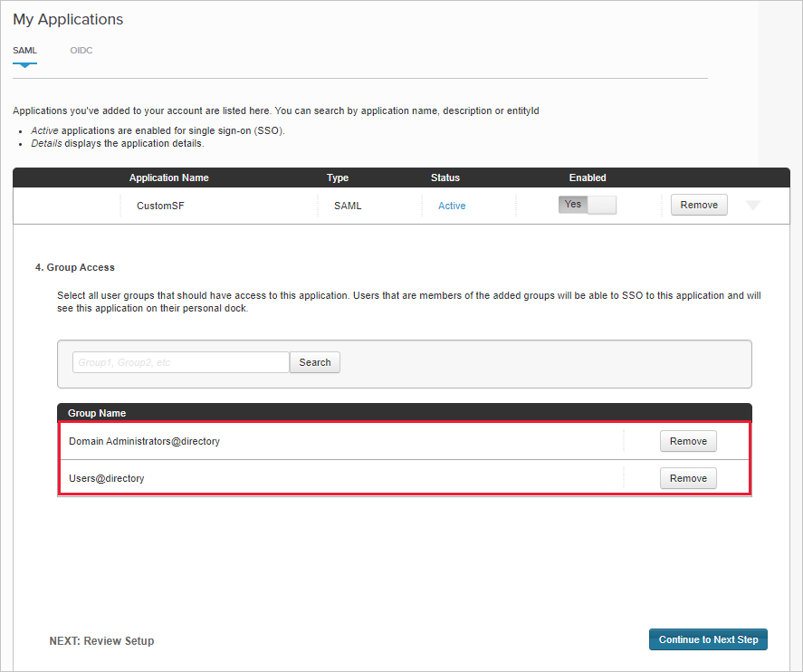Expand the CustomSF application details

pyautogui.click(x=752, y=205)
